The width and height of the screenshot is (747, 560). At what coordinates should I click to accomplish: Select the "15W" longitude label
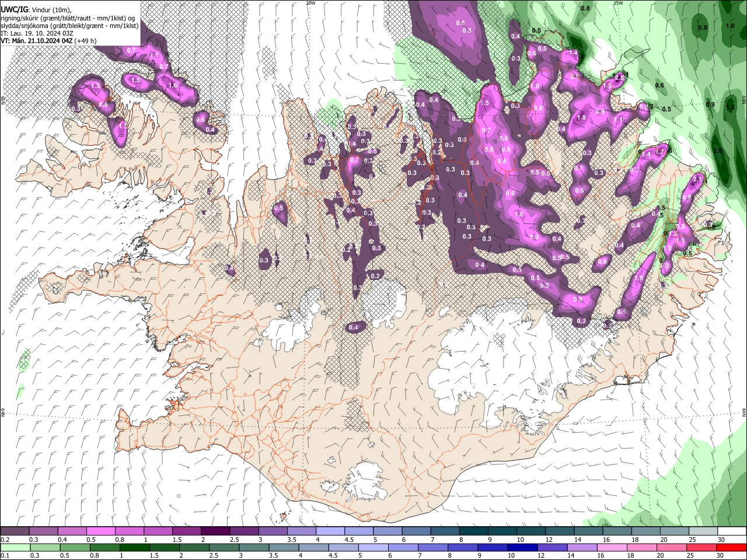click(618, 3)
